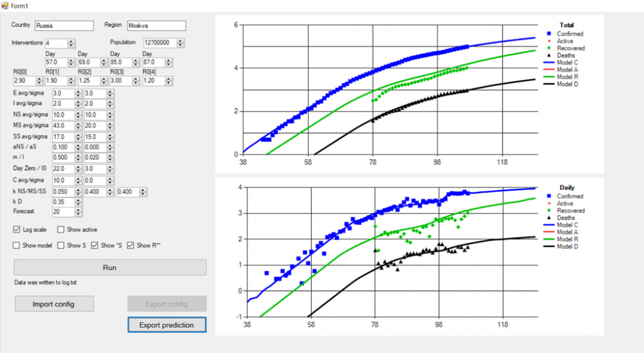Screen dimensions: 644x353
Task: Adjust the E sigma stepper arrows
Action: tap(109, 94)
